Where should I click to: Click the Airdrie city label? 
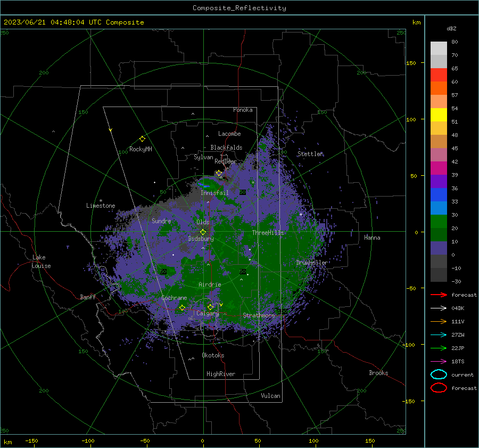coord(210,284)
